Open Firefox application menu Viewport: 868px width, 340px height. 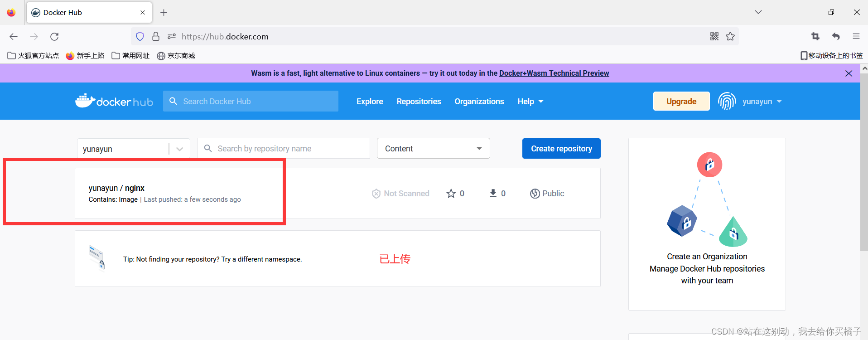pyautogui.click(x=856, y=36)
